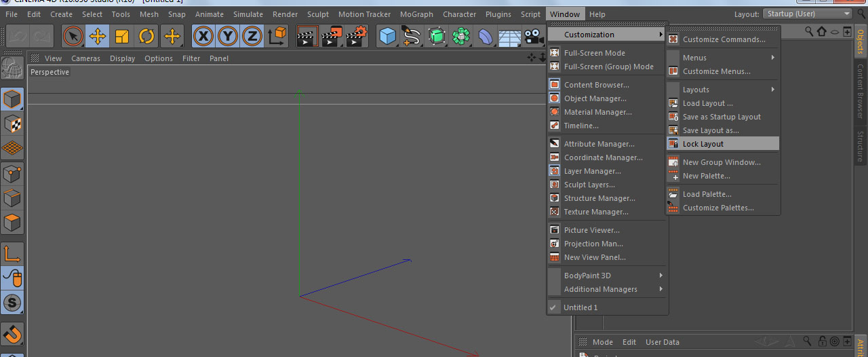
Task: Open the Content Browser side tab
Action: (x=861, y=92)
